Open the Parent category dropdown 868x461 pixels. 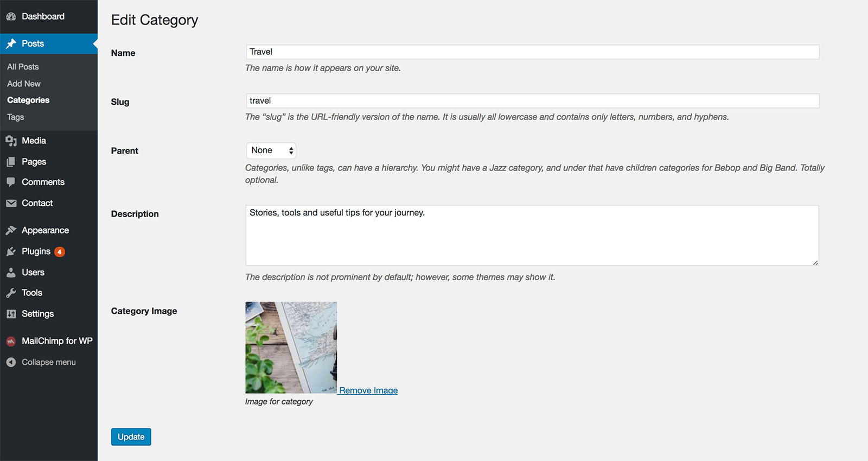coord(271,150)
